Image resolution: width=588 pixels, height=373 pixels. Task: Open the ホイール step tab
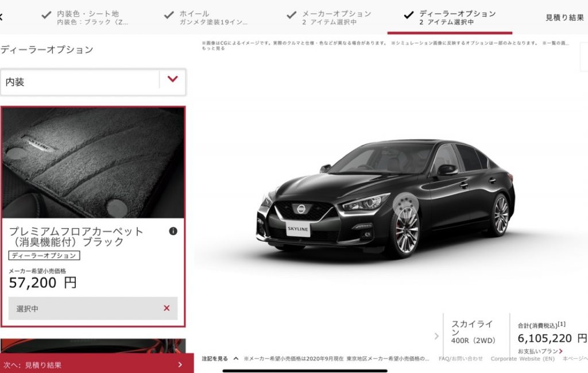pyautogui.click(x=206, y=18)
